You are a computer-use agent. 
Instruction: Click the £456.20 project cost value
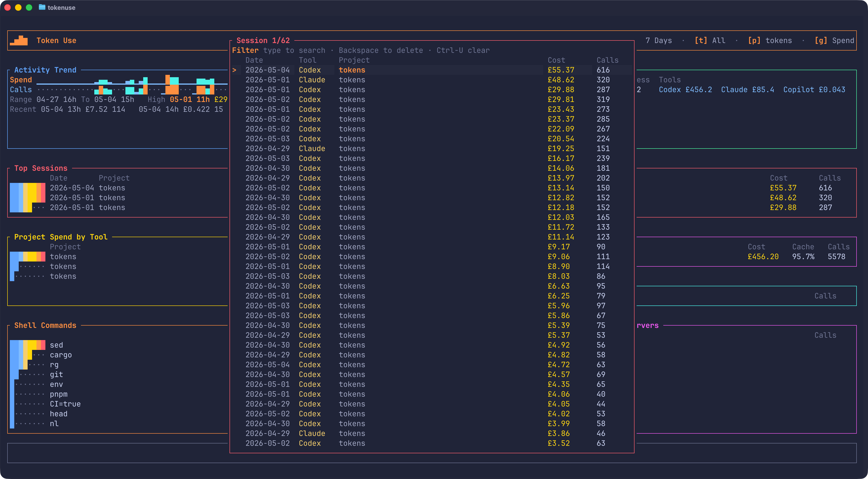point(763,256)
